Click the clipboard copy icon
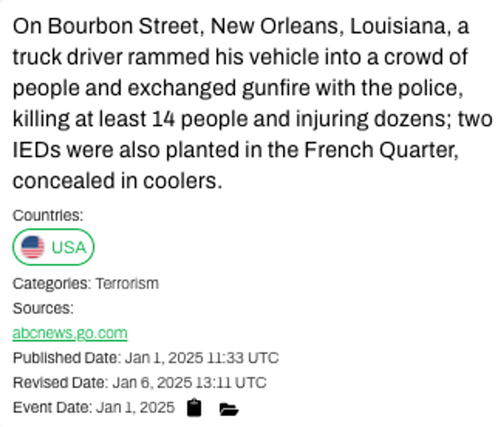 (x=195, y=408)
